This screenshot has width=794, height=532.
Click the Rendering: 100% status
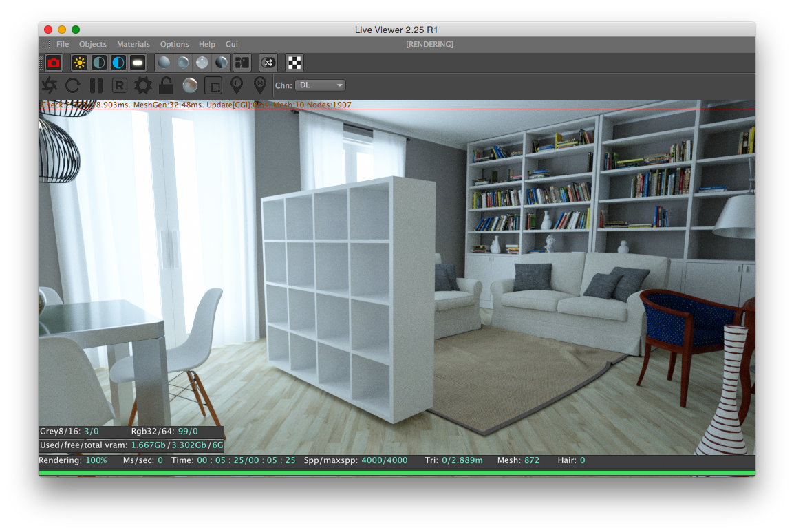click(73, 460)
